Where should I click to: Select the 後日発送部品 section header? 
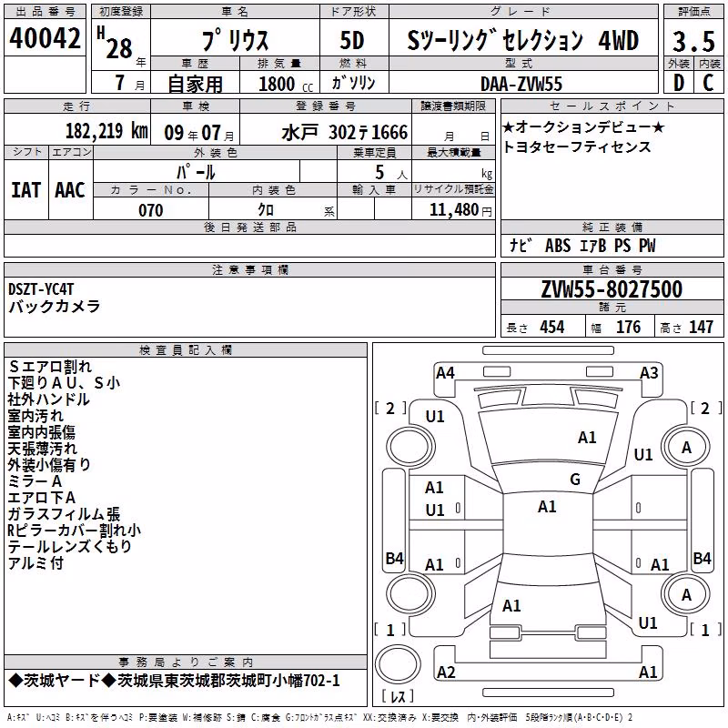[x=250, y=227]
